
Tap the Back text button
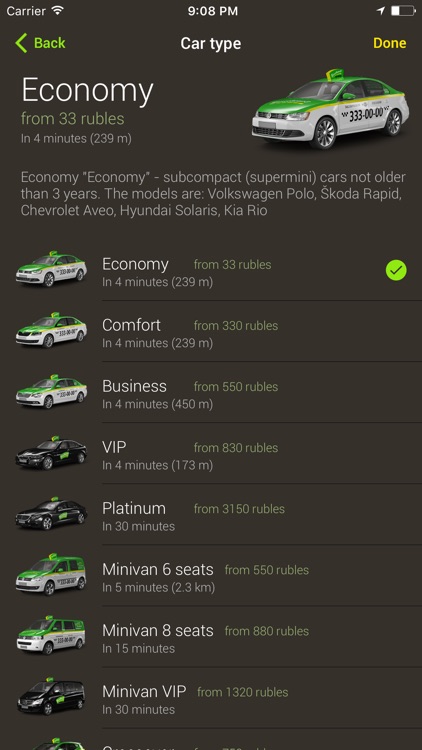tap(50, 43)
